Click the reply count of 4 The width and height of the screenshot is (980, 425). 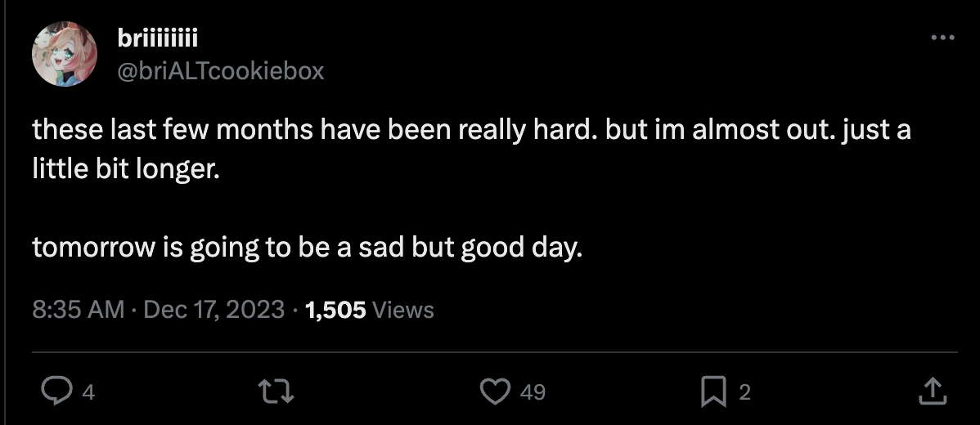coord(89,393)
